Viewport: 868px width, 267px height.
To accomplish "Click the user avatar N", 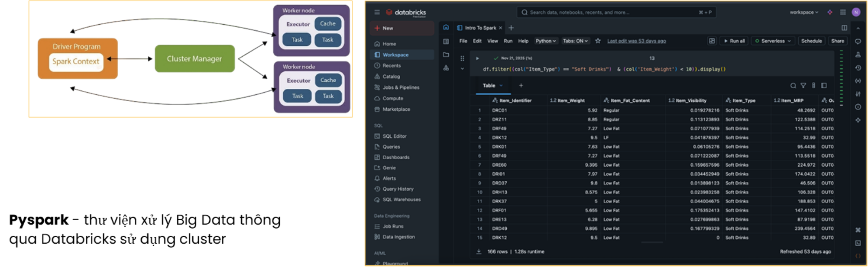I will pyautogui.click(x=856, y=12).
